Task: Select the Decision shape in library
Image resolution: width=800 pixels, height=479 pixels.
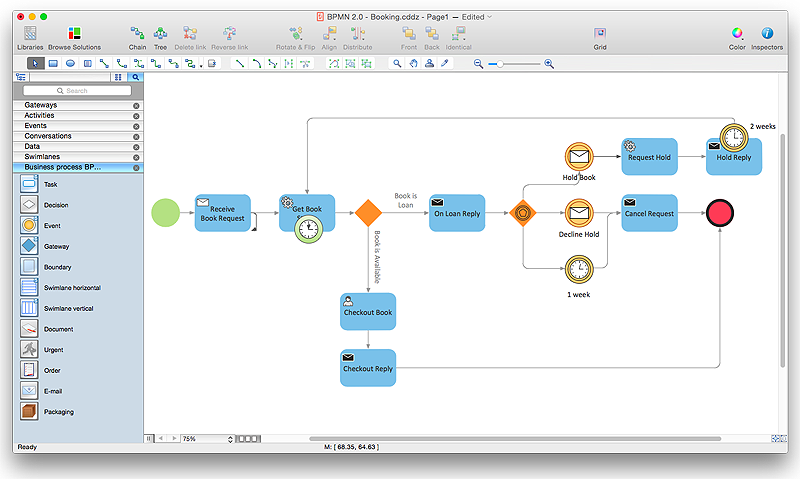Action: point(29,205)
